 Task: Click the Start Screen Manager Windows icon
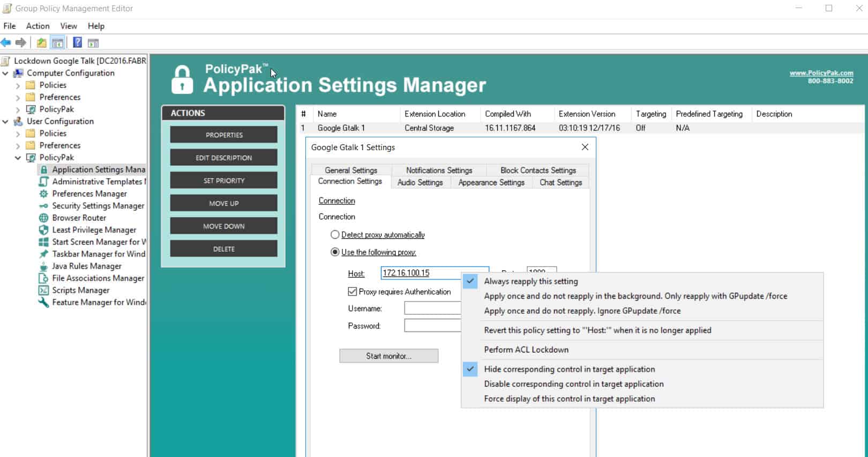click(44, 242)
